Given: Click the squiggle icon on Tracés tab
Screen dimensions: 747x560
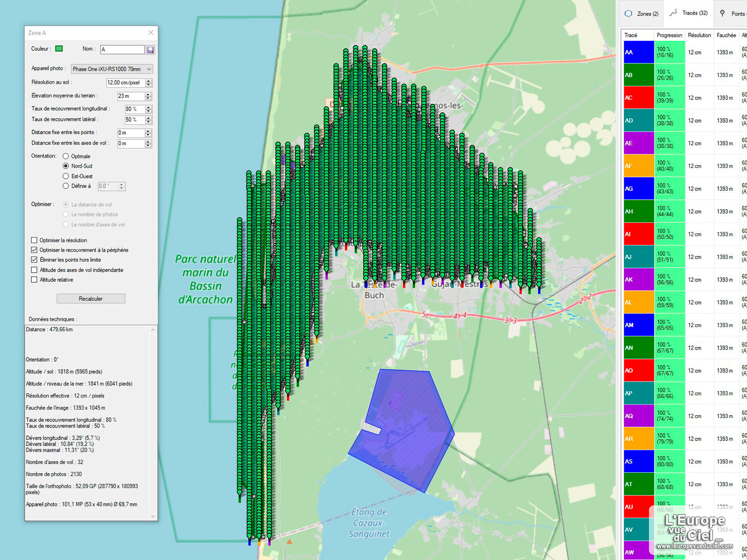Looking at the screenshot, I should coord(673,13).
